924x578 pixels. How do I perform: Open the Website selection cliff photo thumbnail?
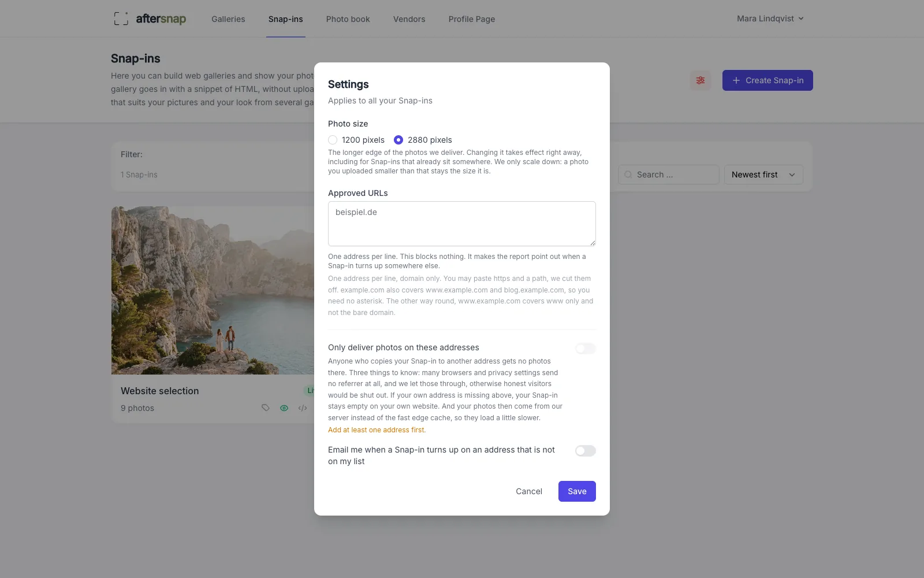coord(213,290)
